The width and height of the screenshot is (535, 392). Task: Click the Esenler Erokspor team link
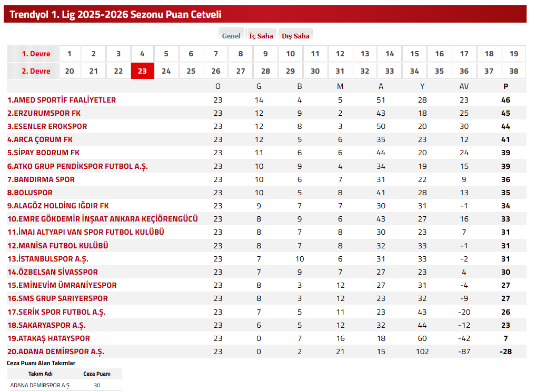[x=47, y=126]
